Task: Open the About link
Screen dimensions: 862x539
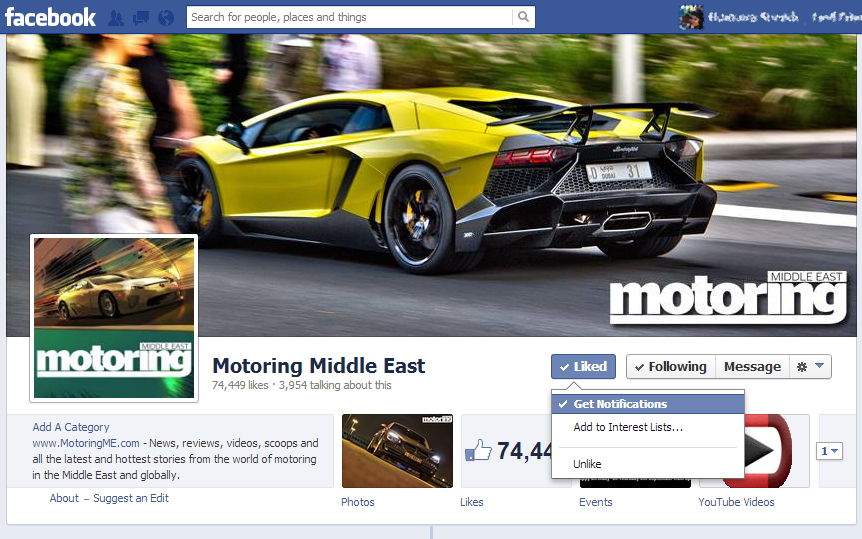Action: [64, 498]
